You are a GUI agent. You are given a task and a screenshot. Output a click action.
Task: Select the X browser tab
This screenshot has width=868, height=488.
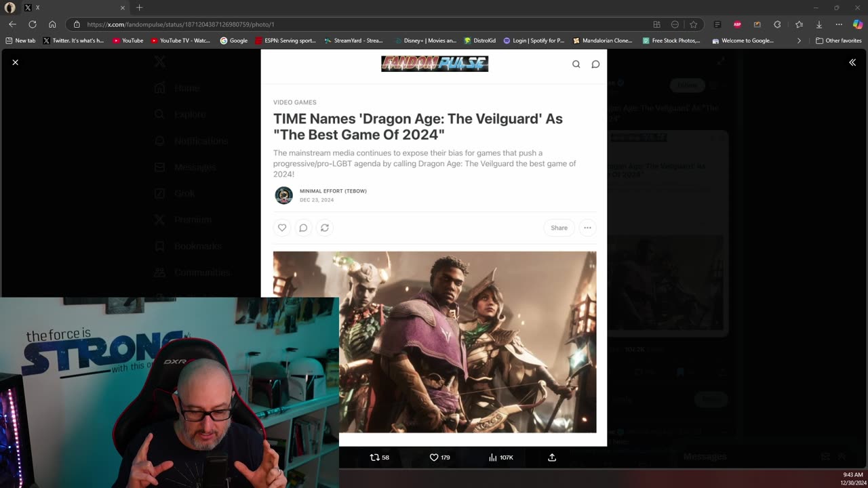pos(75,7)
